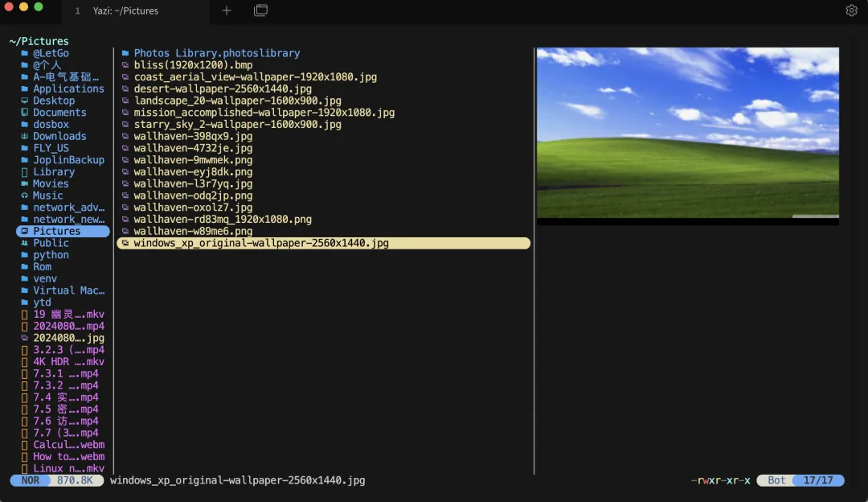Click the Applications folder icon
This screenshot has height=502, width=868.
pyautogui.click(x=24, y=88)
